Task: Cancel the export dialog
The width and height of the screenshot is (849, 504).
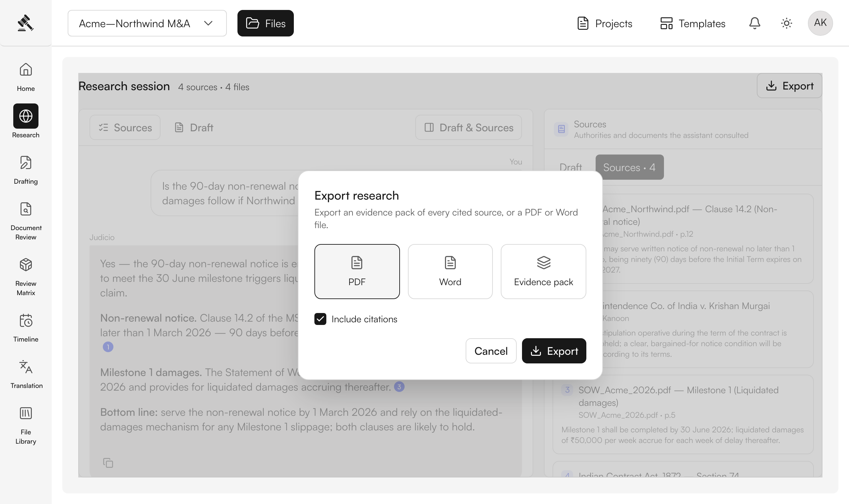Action: (x=491, y=351)
